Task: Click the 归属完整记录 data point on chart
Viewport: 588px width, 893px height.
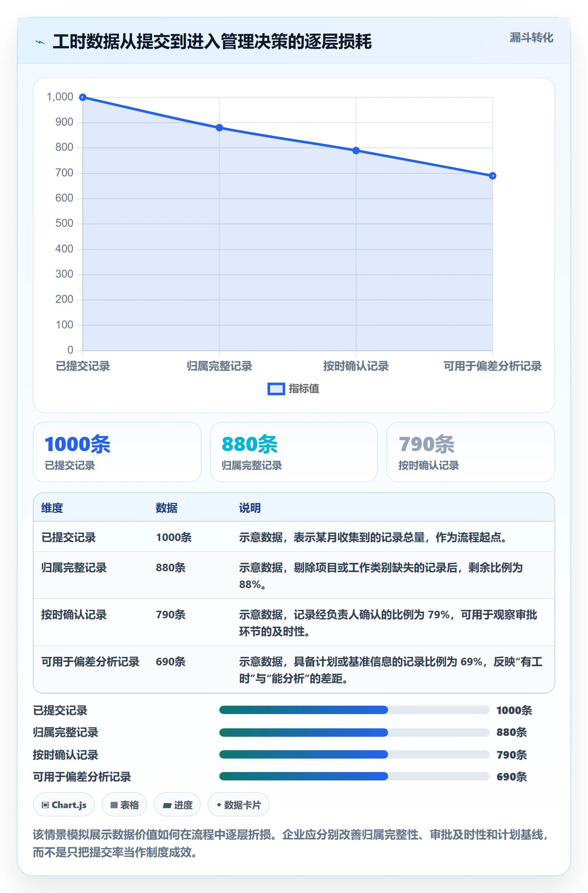Action: click(x=219, y=128)
